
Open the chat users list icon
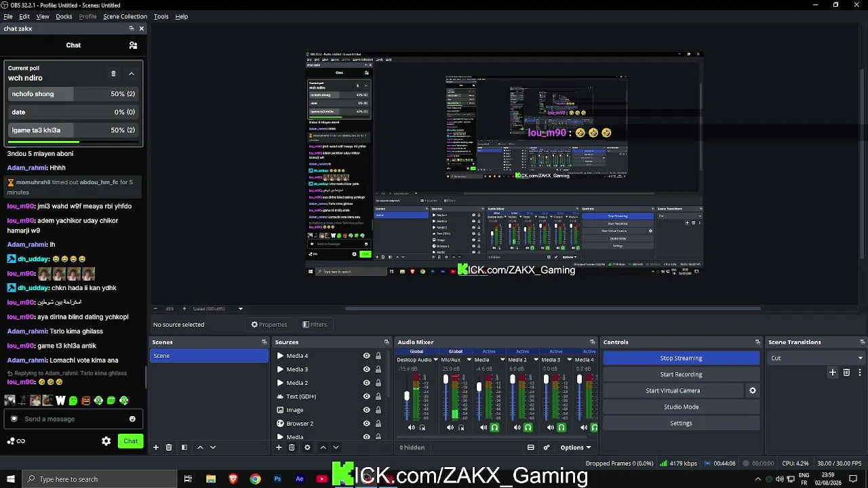click(x=133, y=45)
